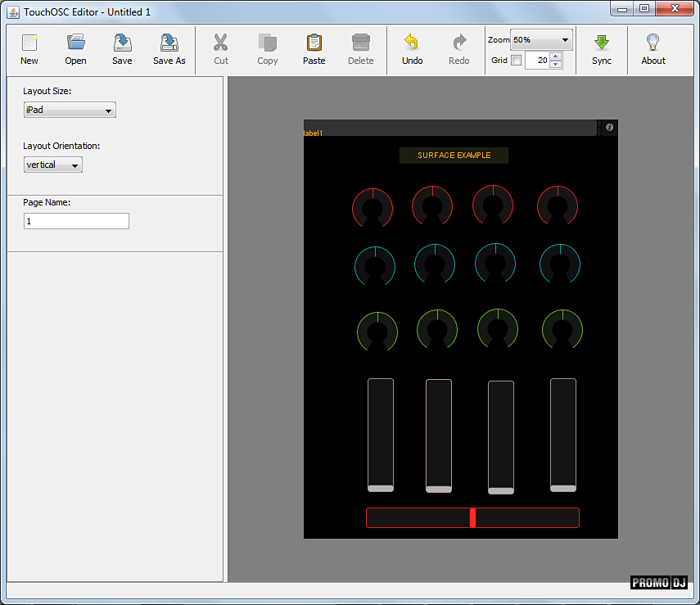Select the label1 text element

(313, 133)
